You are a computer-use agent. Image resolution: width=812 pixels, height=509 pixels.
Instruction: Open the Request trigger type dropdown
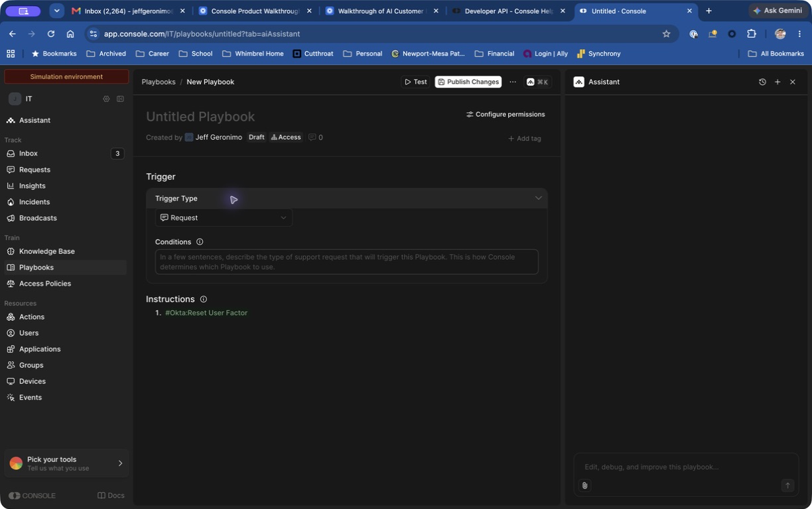point(224,218)
